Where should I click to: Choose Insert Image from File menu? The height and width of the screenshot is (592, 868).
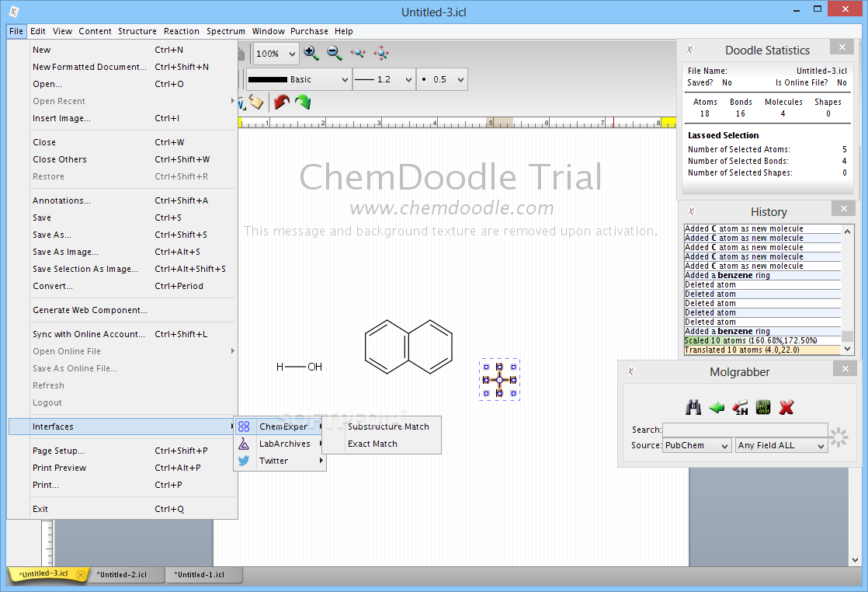click(123, 118)
